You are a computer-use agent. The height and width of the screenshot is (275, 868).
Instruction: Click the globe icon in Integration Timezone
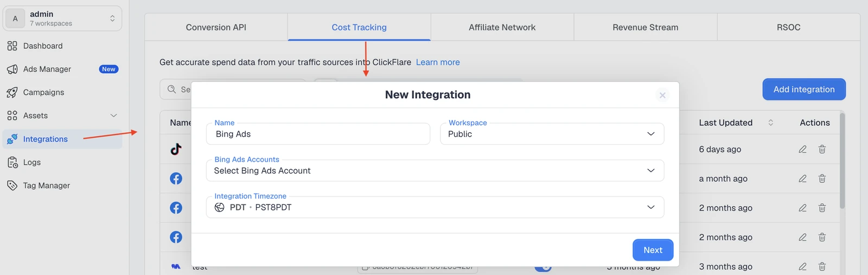(219, 207)
